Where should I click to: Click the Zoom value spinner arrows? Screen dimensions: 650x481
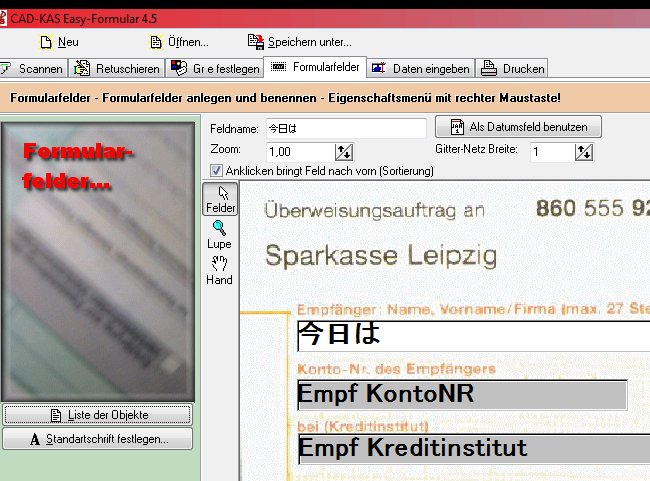click(343, 152)
